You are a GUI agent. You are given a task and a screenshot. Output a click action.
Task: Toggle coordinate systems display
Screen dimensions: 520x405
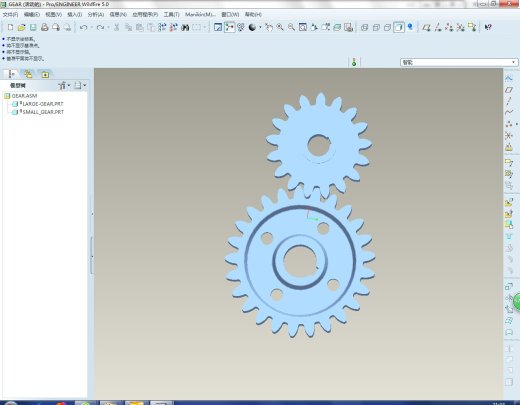pyautogui.click(x=460, y=27)
